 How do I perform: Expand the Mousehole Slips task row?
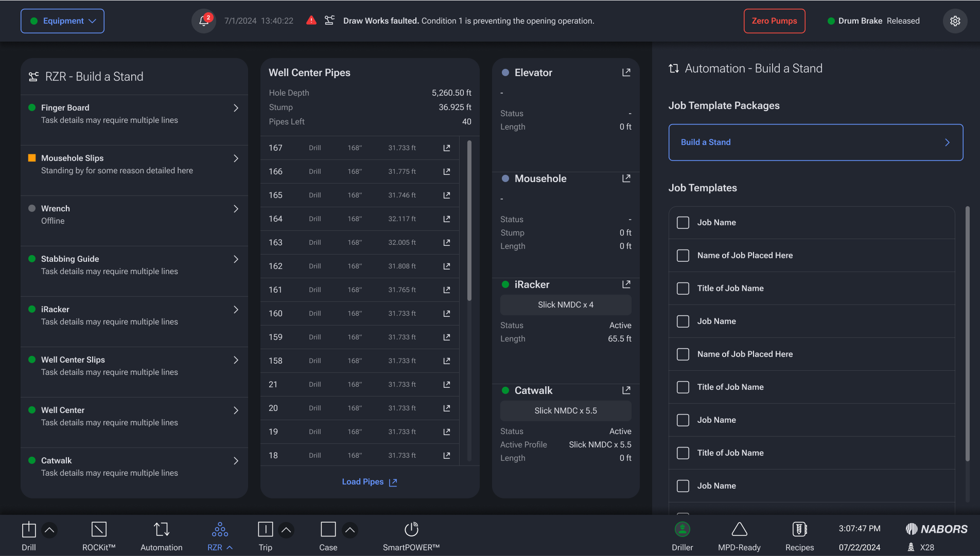click(134, 170)
